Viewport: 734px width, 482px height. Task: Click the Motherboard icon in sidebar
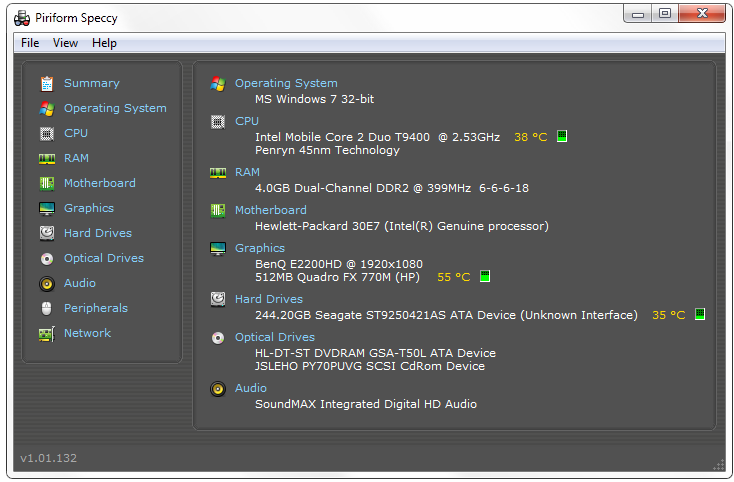point(47,183)
